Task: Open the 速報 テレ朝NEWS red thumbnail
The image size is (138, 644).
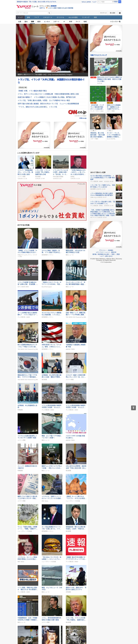Action: click(76, 545)
